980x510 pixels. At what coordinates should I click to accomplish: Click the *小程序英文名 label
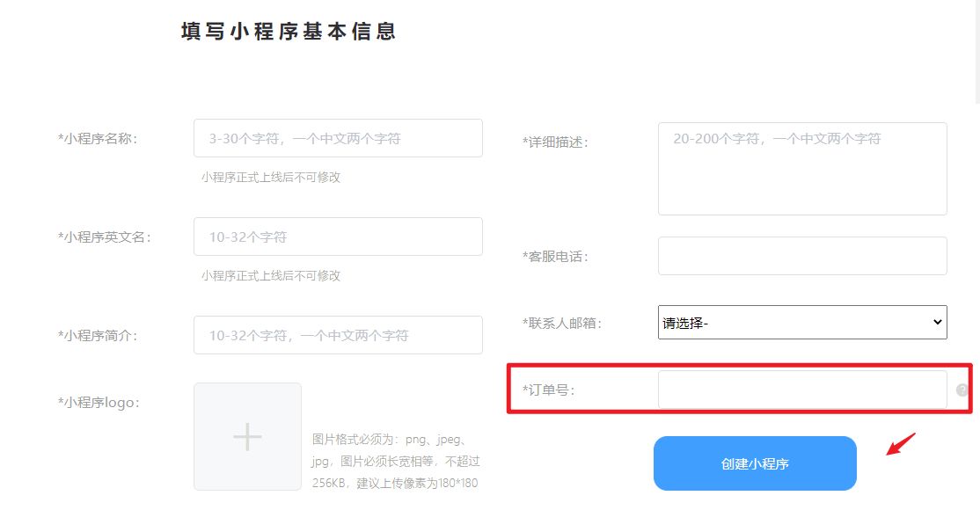(x=105, y=237)
